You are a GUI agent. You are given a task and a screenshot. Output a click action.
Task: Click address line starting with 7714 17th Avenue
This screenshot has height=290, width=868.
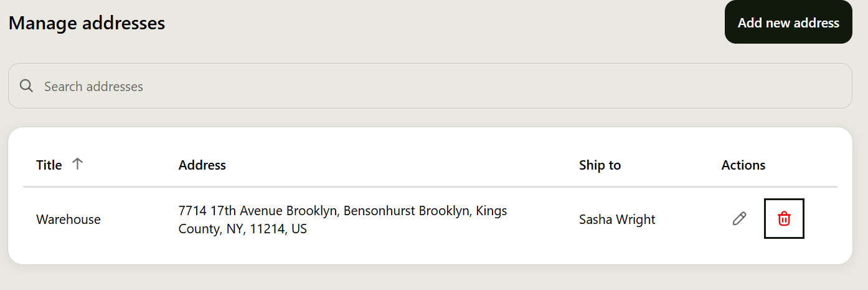click(x=342, y=211)
